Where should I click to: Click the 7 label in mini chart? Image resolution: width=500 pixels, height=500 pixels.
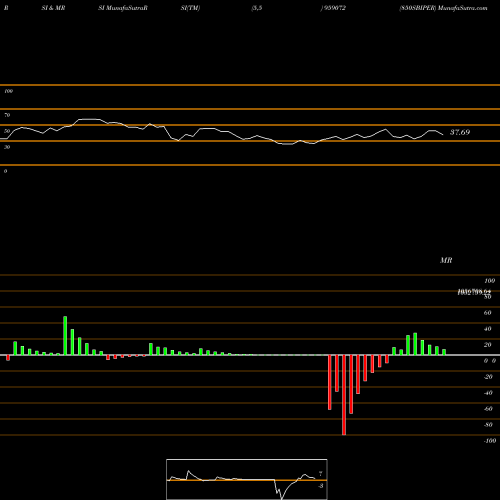[x=320, y=474]
